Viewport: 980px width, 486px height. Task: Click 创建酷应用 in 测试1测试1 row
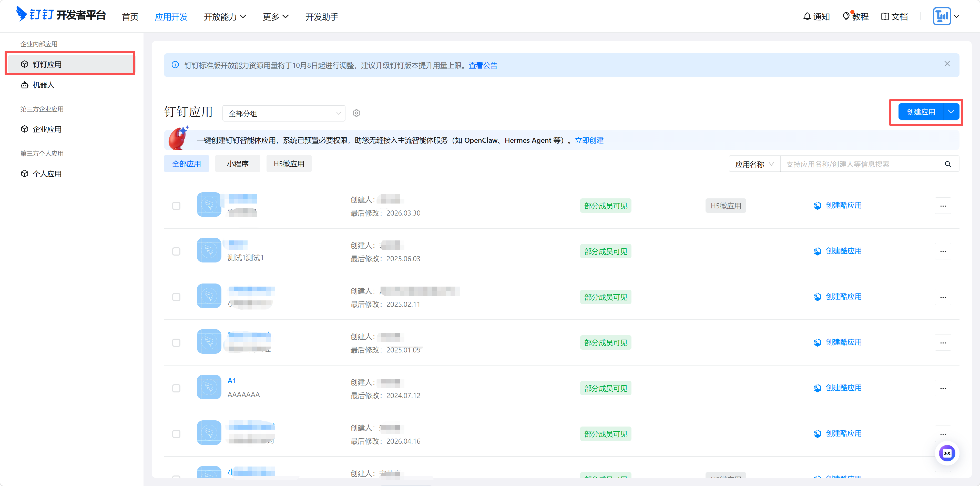(838, 251)
